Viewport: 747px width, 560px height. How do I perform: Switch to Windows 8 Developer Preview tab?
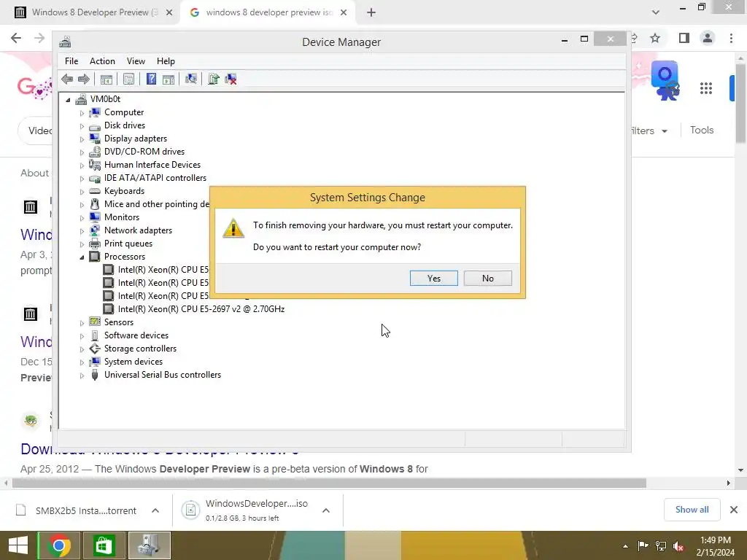[x=90, y=12]
